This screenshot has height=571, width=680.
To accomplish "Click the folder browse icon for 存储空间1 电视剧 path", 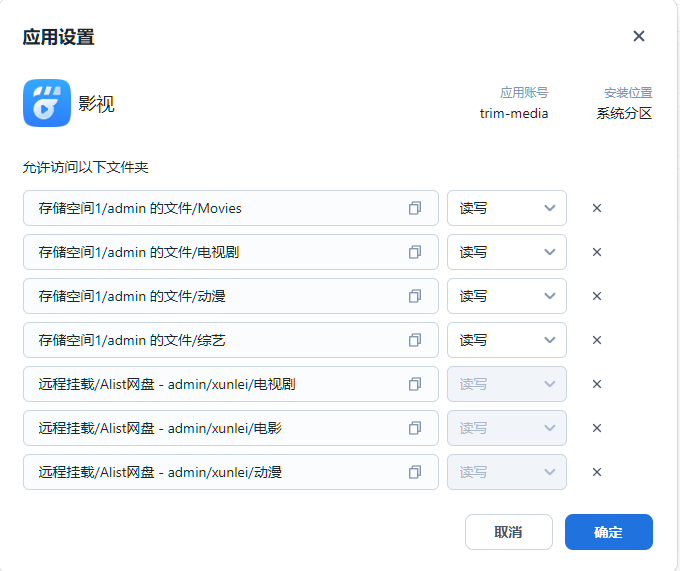I will [x=415, y=252].
